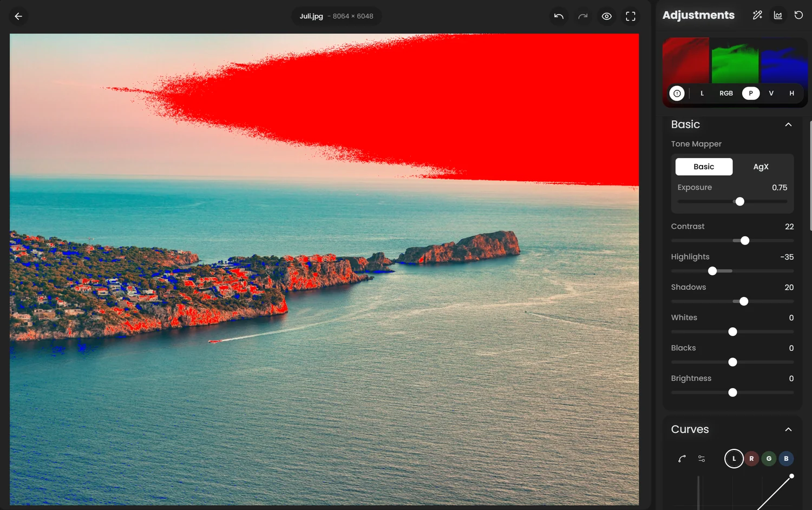Viewport: 812px width, 510px height.
Task: Click the Blacks value 0
Action: 791,348
